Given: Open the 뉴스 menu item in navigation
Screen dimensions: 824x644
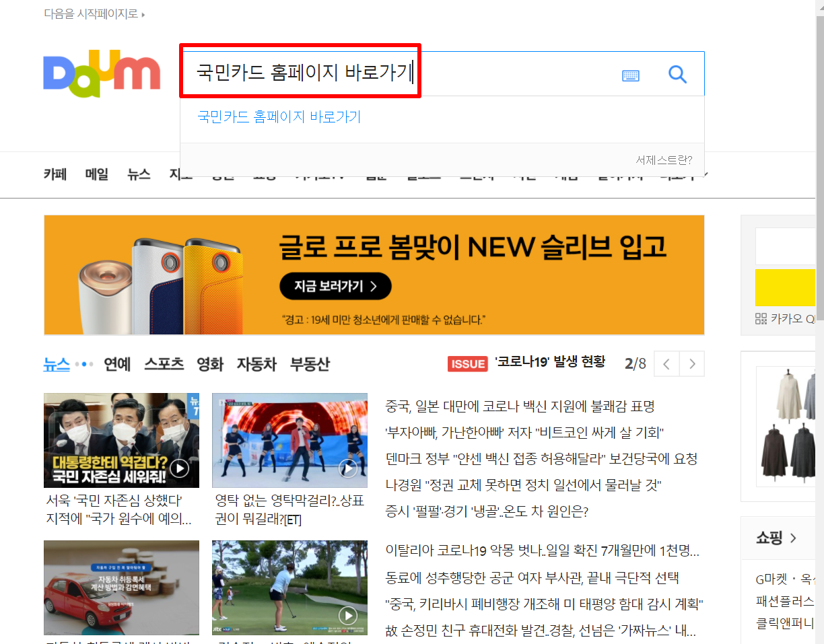Looking at the screenshot, I should click(x=139, y=174).
